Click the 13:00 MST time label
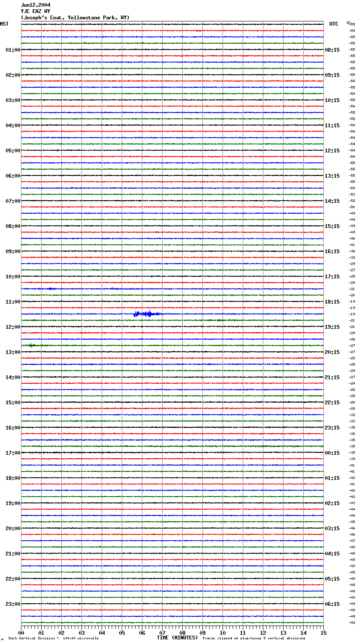The height and width of the screenshot is (644, 357). point(13,352)
